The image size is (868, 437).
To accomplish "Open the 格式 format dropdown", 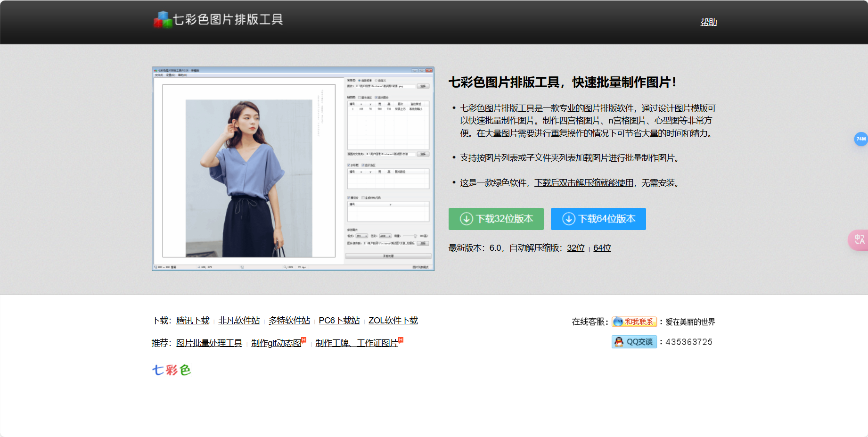I will [x=361, y=236].
